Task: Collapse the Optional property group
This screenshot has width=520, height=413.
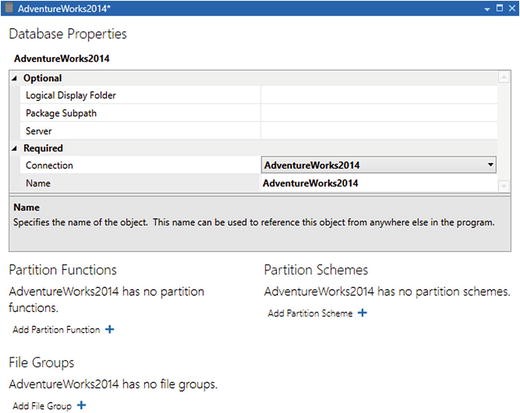Action: point(14,78)
